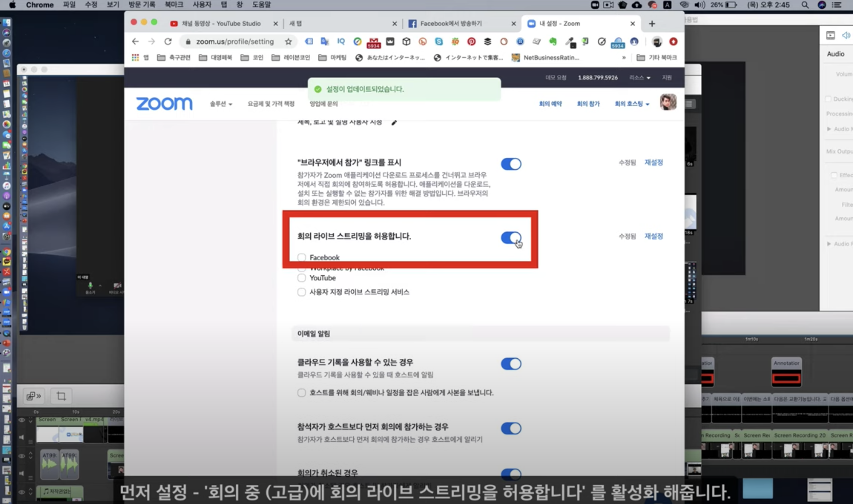The height and width of the screenshot is (504, 853).
Task: Click the Gmail checker extension icon
Action: 374,42
